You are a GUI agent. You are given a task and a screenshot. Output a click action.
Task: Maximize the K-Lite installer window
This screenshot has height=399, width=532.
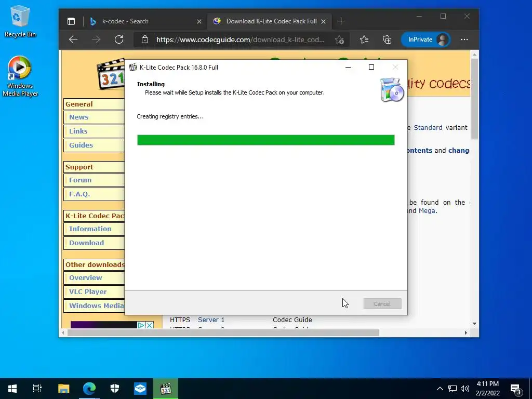[371, 67]
